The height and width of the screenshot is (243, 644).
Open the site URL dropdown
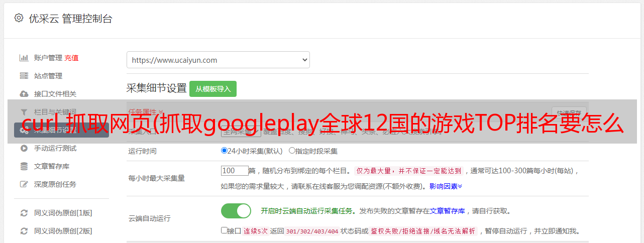tap(218, 60)
